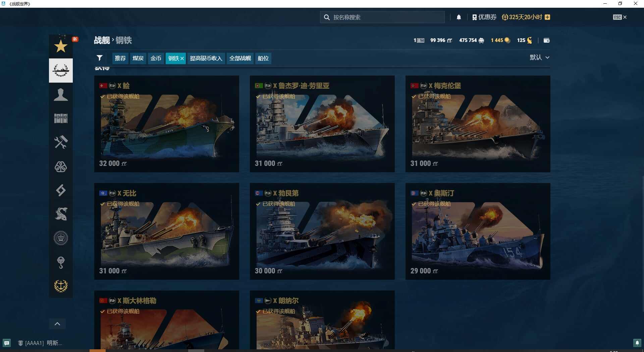
Task: Click the filter funnel icon
Action: click(100, 58)
